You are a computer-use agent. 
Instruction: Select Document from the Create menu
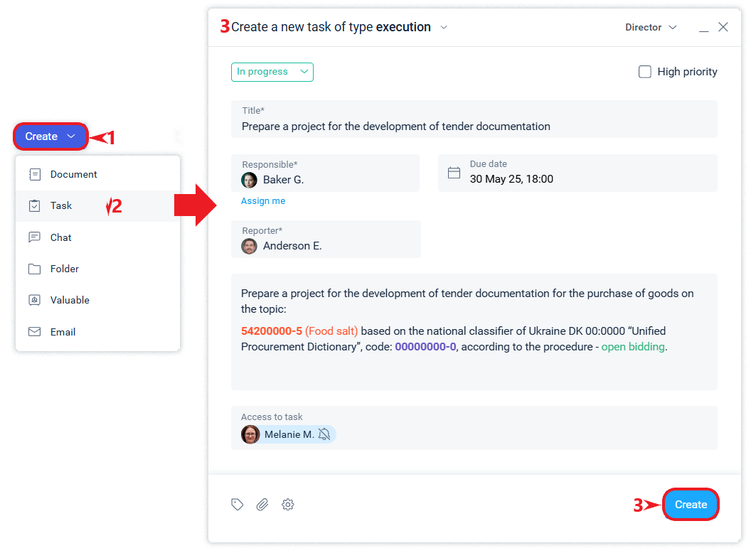pos(73,174)
